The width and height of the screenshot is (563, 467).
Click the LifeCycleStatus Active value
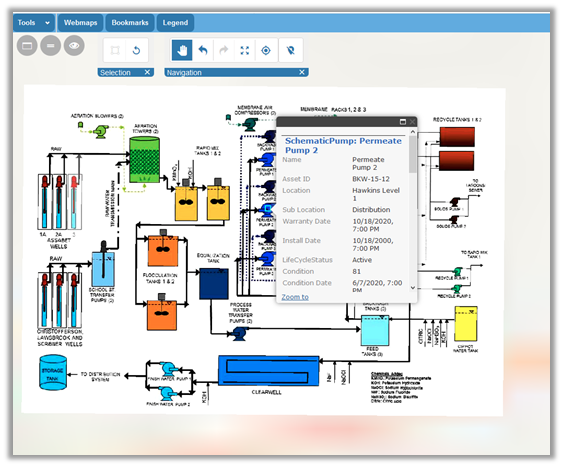point(362,260)
